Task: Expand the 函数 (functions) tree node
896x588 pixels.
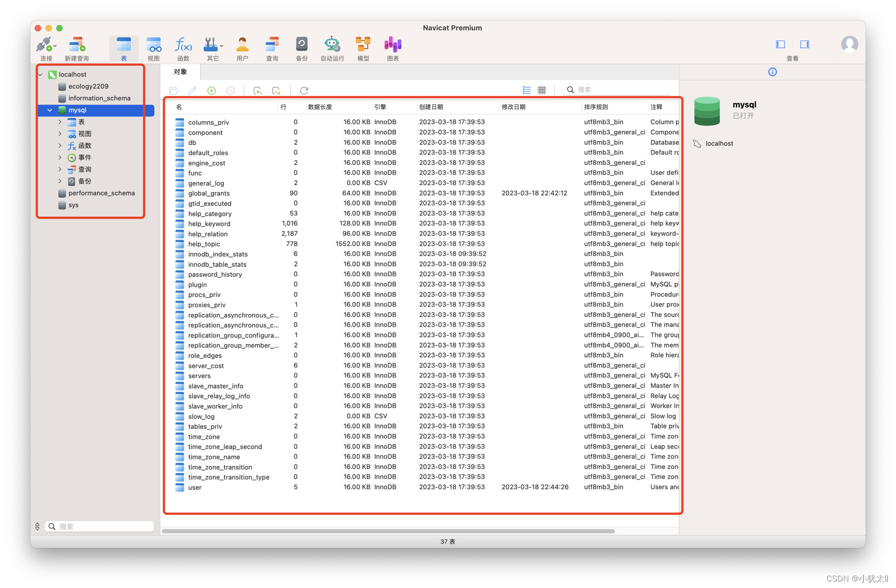Action: [60, 146]
